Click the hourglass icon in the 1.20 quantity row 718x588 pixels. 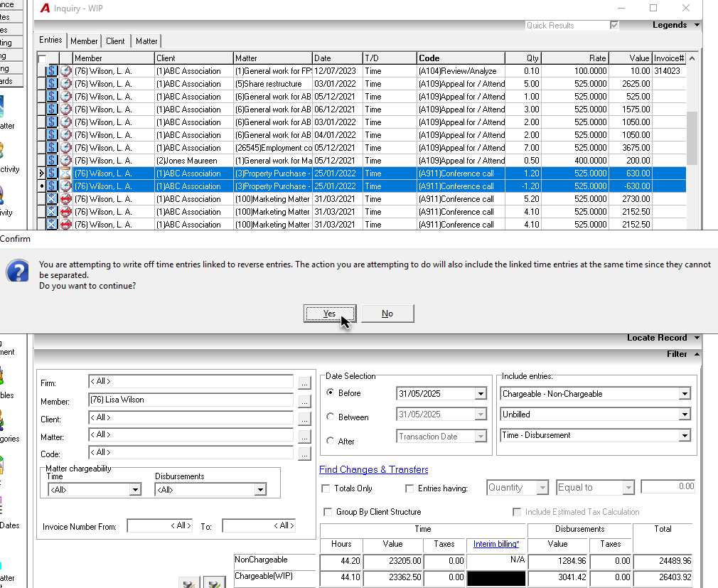point(66,173)
